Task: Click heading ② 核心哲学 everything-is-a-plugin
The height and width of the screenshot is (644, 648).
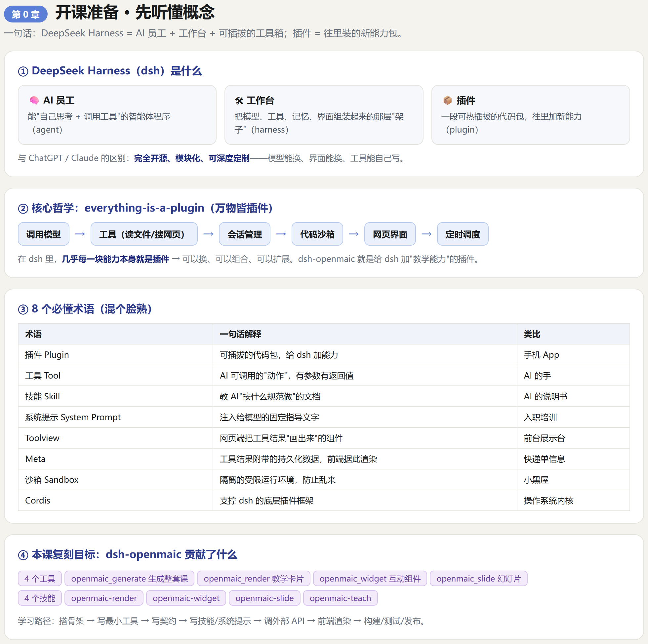Action: coord(145,208)
